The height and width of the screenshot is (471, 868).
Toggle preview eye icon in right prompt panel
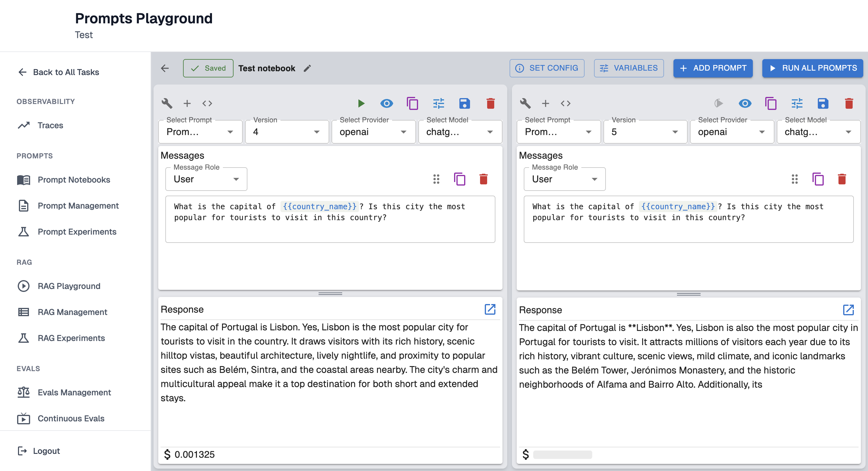[745, 103]
